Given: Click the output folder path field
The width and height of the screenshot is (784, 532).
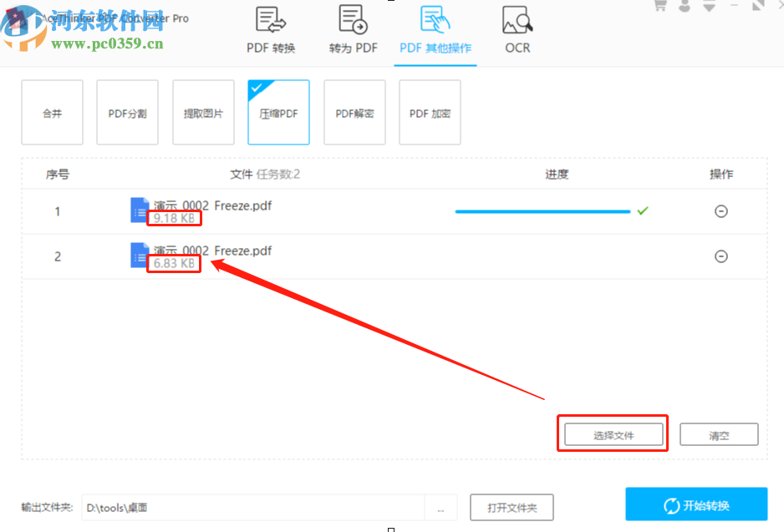Looking at the screenshot, I should click(253, 508).
